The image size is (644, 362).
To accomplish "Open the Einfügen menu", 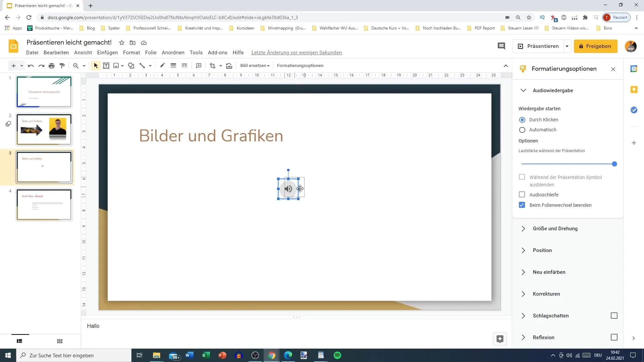I will (107, 53).
